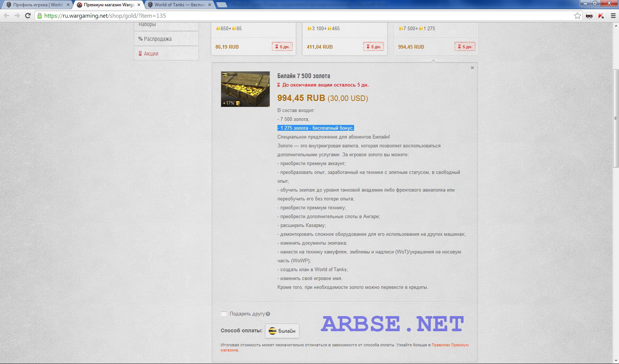The width and height of the screenshot is (619, 364).
Task: Click the line создать клан в World of Tanks
Action: click(312, 269)
